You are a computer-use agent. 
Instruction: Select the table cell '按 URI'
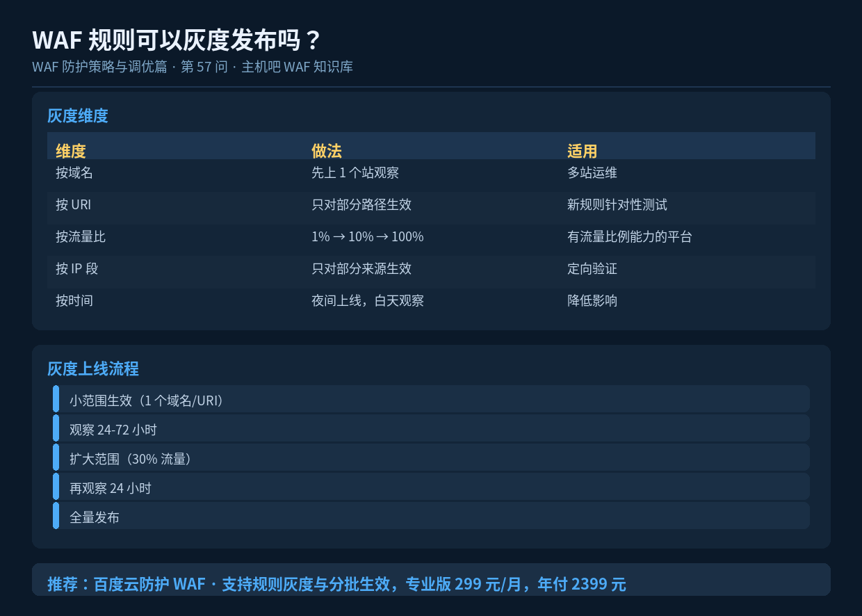pyautogui.click(x=74, y=205)
